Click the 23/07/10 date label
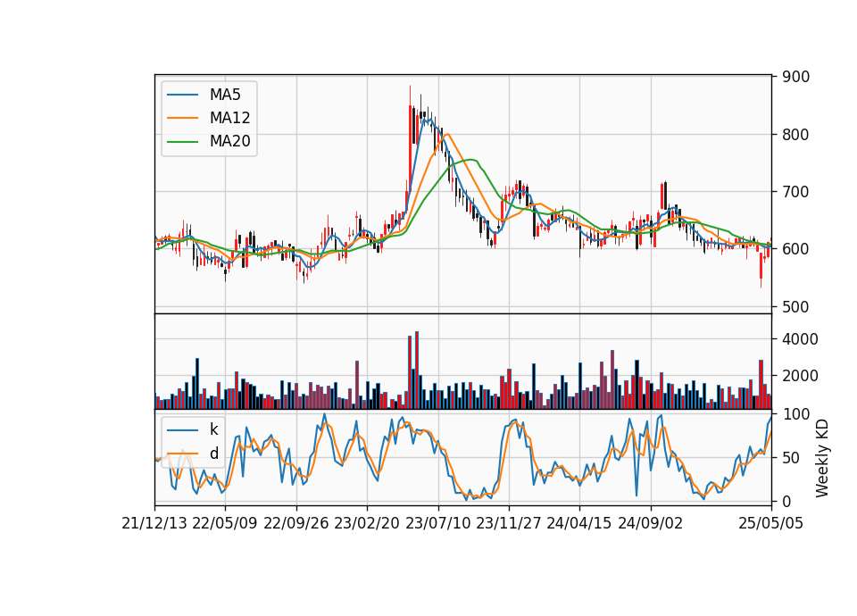This screenshot has width=857, height=616. tap(437, 523)
